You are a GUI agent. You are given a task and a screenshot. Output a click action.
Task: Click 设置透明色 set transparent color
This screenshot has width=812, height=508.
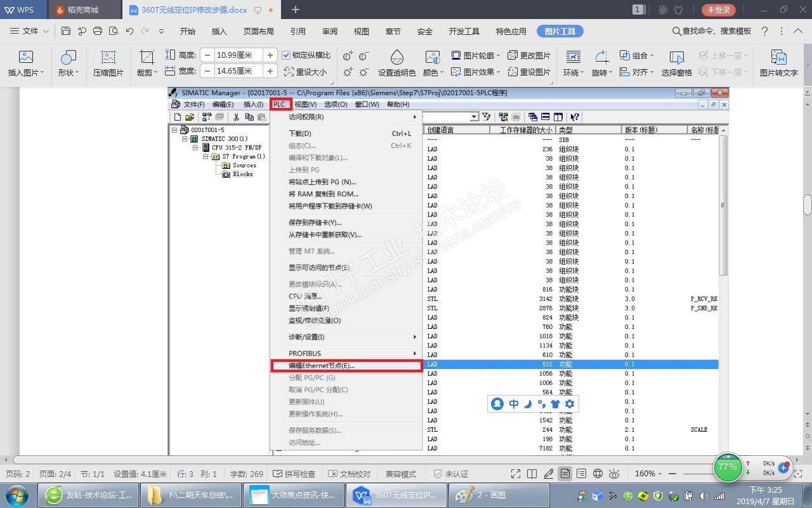(x=396, y=64)
